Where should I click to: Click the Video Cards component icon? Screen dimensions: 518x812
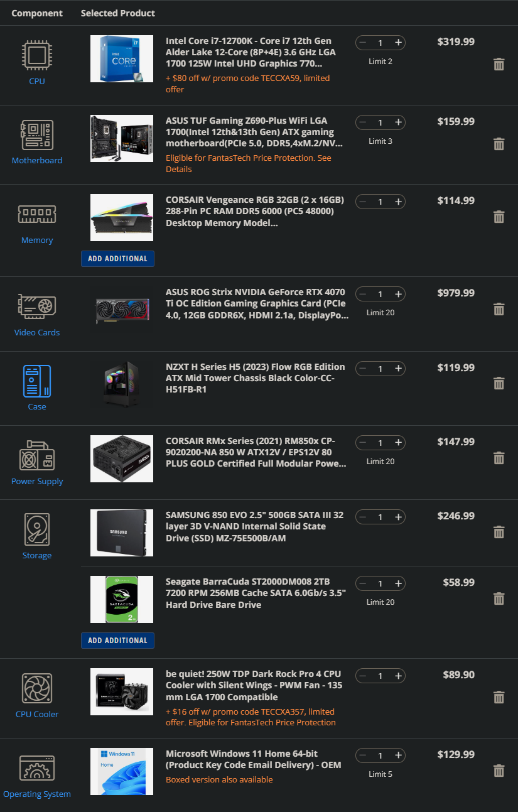coord(37,306)
